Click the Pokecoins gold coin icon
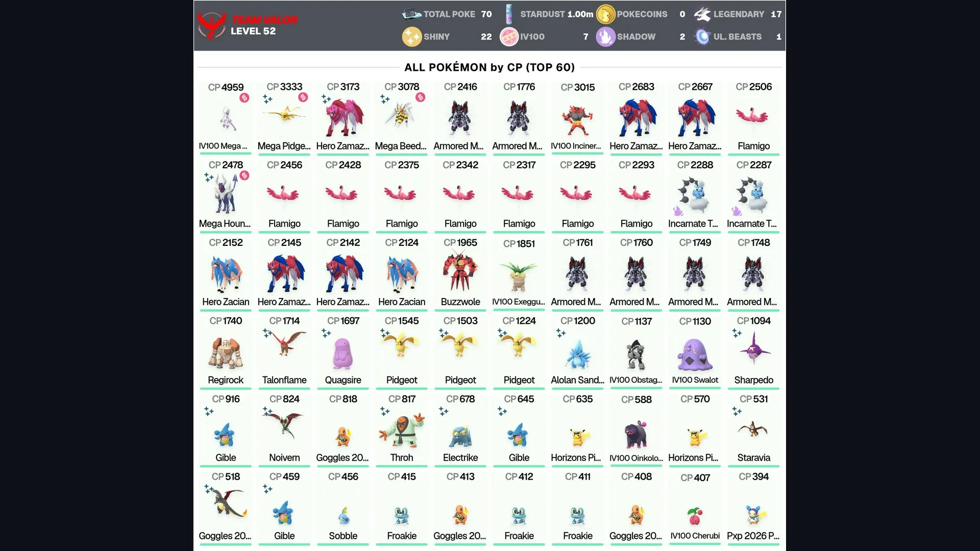980x551 pixels. 605,14
